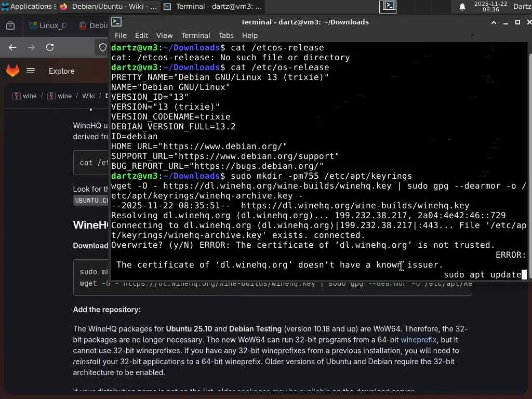532x399 pixels.
Task: Click the Wiki breadcrumb link
Action: (x=88, y=96)
